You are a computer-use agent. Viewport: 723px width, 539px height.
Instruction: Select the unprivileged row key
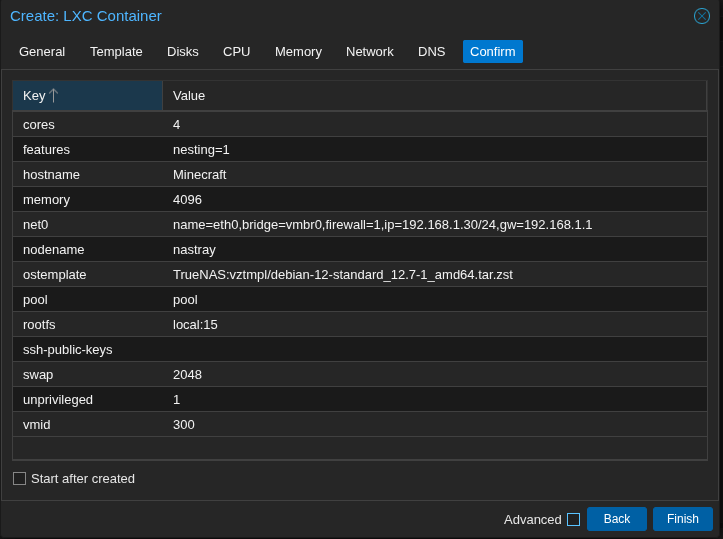(x=58, y=400)
